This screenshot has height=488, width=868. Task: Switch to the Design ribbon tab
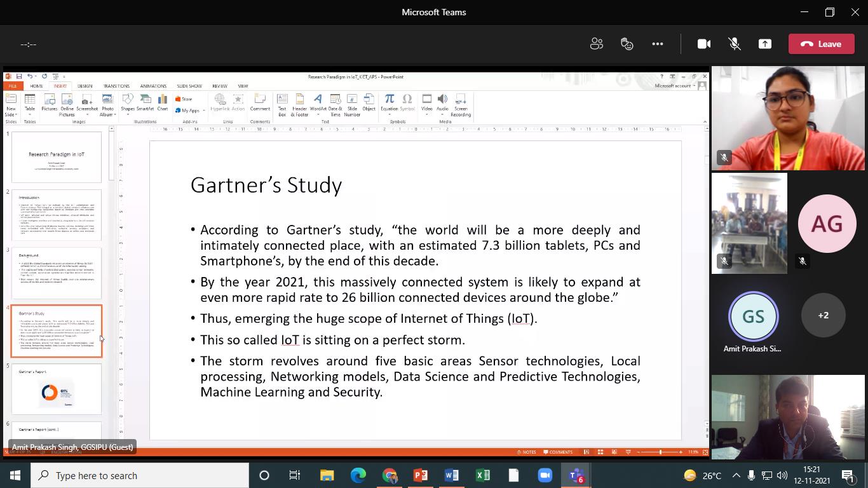click(x=85, y=86)
